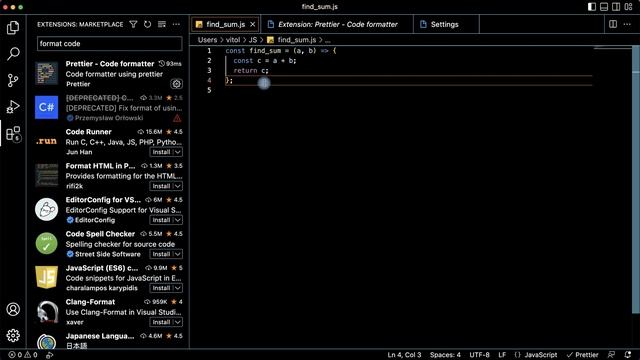The width and height of the screenshot is (640, 360).
Task: Filter extensions with funnel icon
Action: tap(133, 24)
